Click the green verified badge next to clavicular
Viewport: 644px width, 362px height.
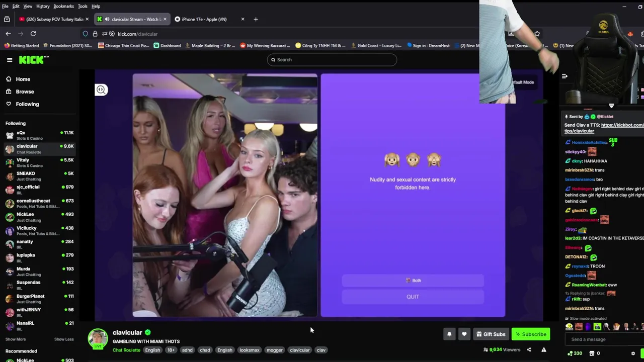(148, 332)
